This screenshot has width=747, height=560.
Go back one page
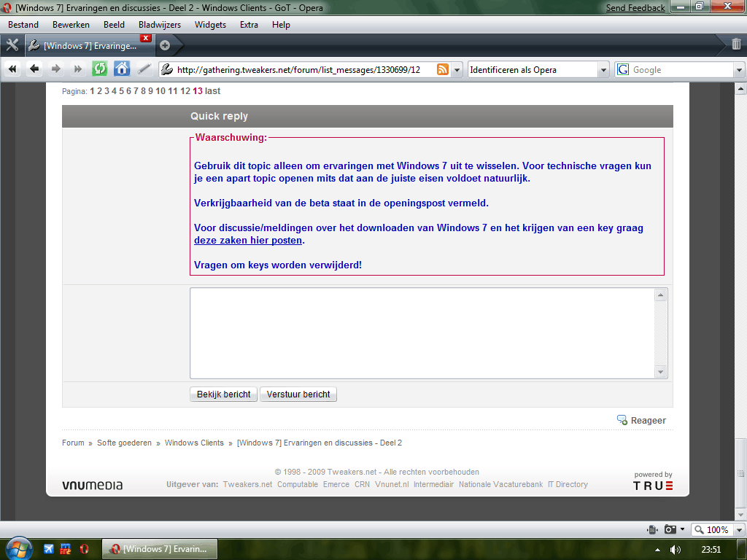coord(34,69)
